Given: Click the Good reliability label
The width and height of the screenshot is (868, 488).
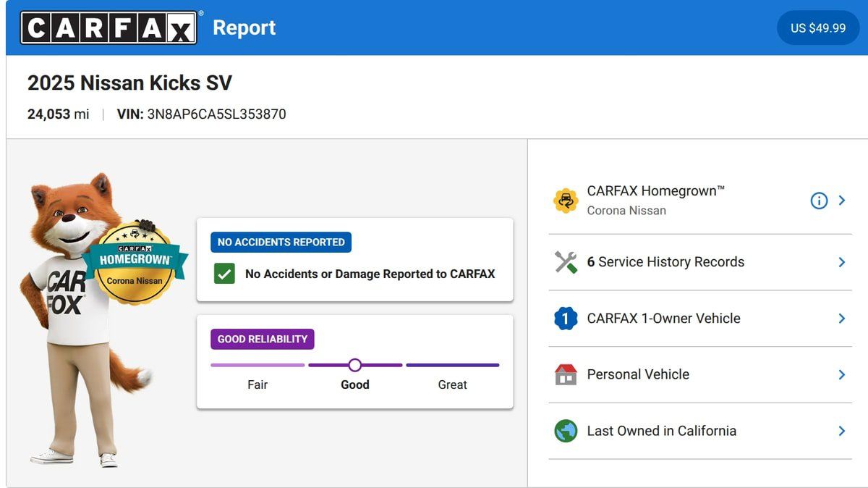Looking at the screenshot, I should point(355,384).
